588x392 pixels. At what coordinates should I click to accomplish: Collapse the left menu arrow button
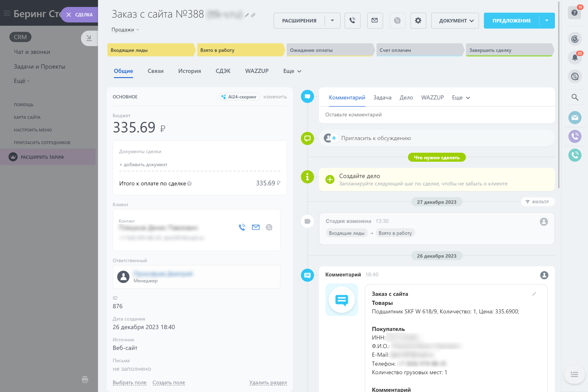[89, 38]
